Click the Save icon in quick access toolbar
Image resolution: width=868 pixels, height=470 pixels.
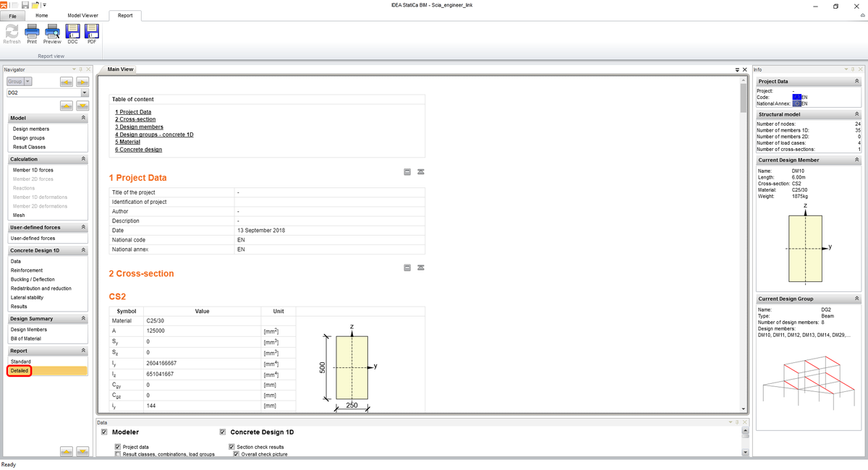[x=25, y=5]
